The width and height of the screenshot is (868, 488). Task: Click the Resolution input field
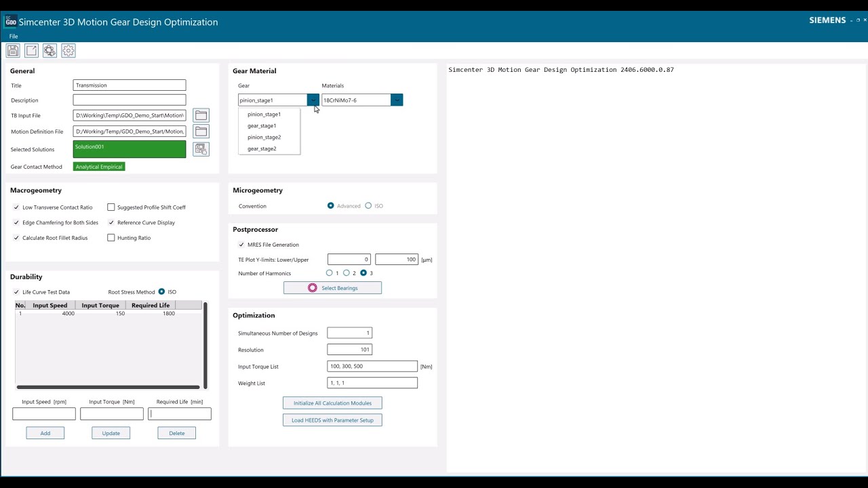(349, 350)
